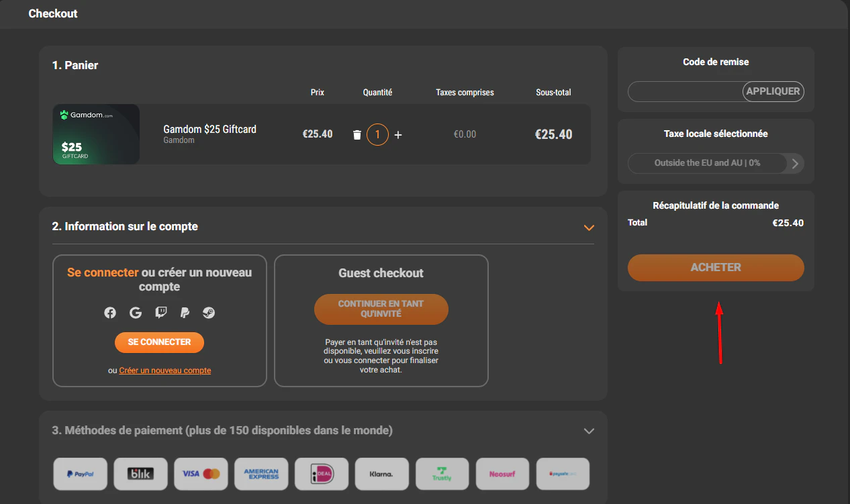This screenshot has height=504, width=850.
Task: Click the APPLIQUER discount button
Action: point(773,91)
